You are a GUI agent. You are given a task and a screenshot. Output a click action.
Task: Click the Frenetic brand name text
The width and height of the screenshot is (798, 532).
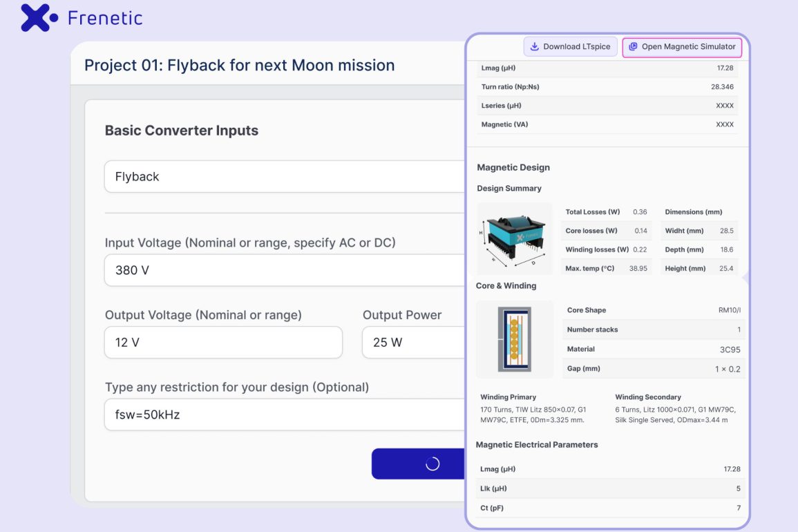coord(105,18)
